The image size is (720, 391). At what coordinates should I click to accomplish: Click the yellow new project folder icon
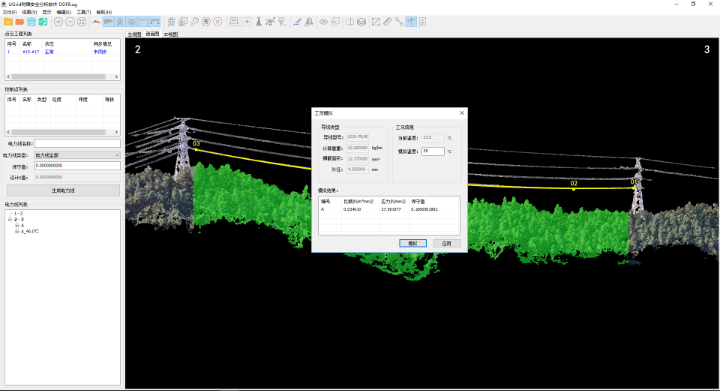click(x=8, y=22)
